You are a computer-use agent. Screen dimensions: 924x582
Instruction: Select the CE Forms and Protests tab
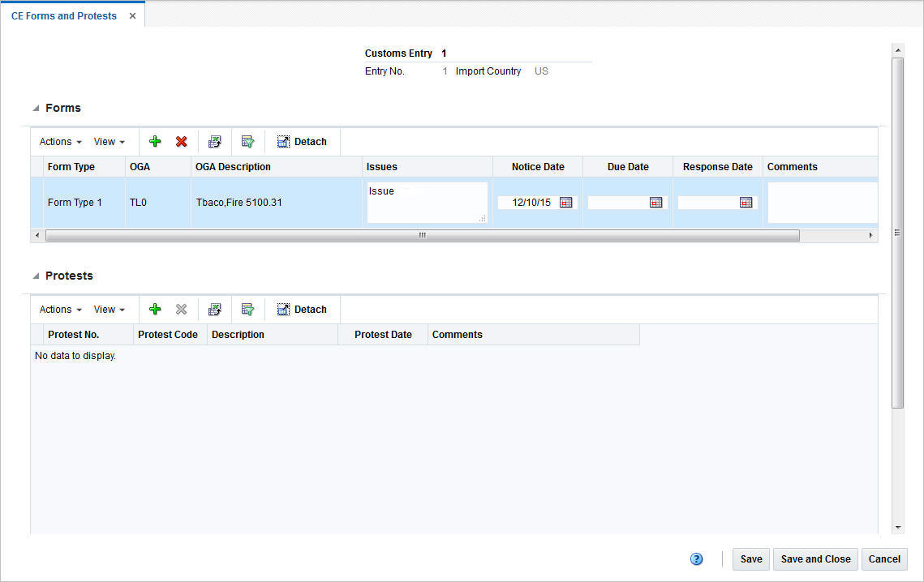point(63,16)
